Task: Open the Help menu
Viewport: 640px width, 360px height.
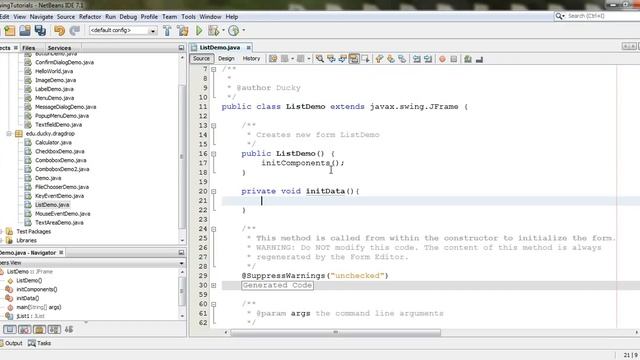Action: (x=232, y=17)
